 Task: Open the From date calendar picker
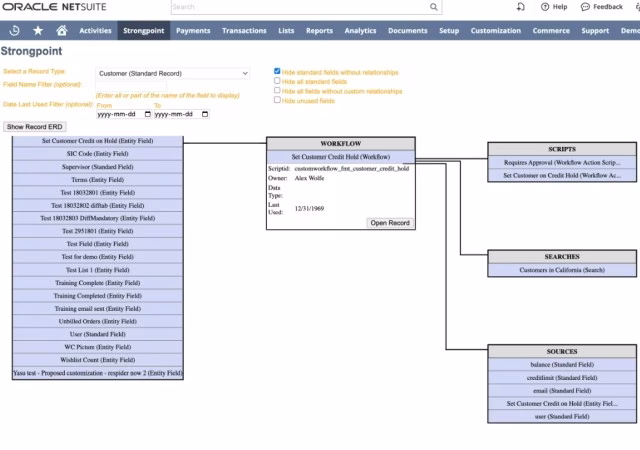148,114
